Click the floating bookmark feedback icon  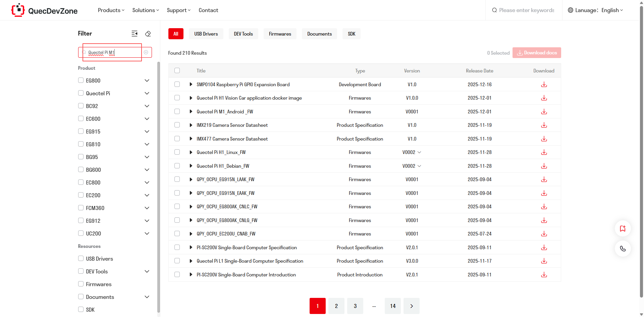pos(623,228)
